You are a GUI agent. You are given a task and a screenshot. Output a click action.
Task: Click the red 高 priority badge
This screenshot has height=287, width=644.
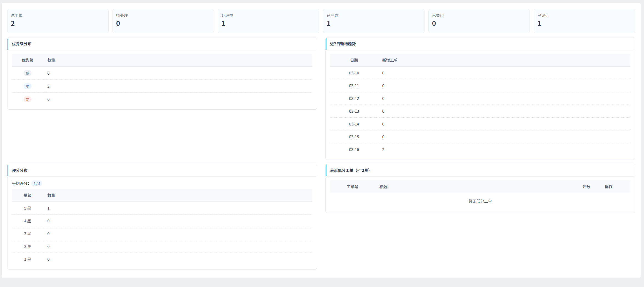coord(28,99)
